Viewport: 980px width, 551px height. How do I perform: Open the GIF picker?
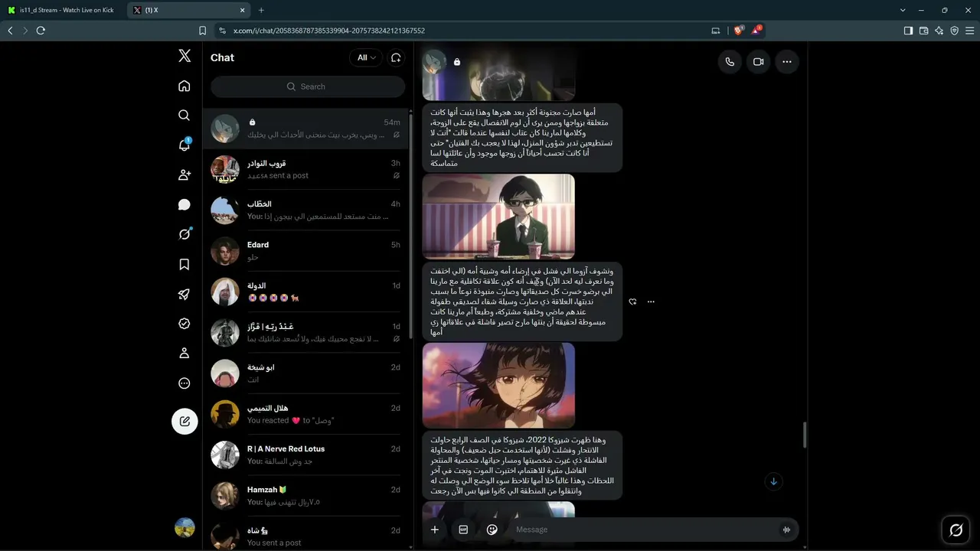[x=463, y=530]
